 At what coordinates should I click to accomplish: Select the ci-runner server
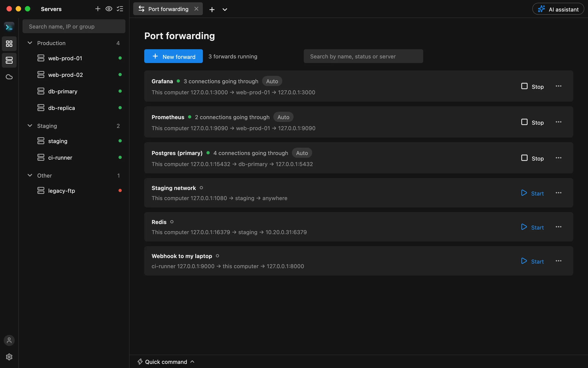(x=74, y=158)
